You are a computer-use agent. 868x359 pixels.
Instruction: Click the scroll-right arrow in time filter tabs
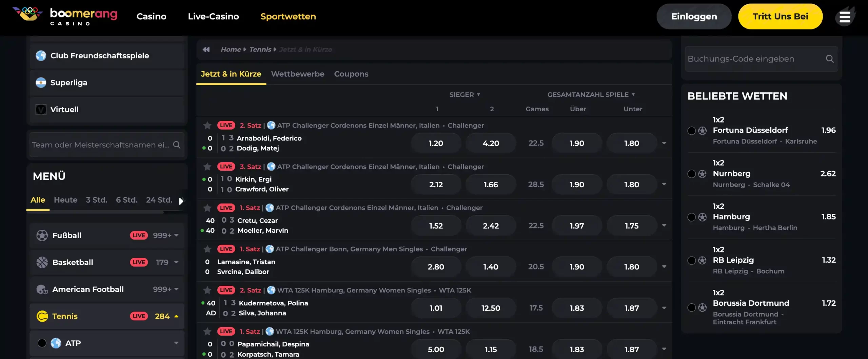point(181,201)
